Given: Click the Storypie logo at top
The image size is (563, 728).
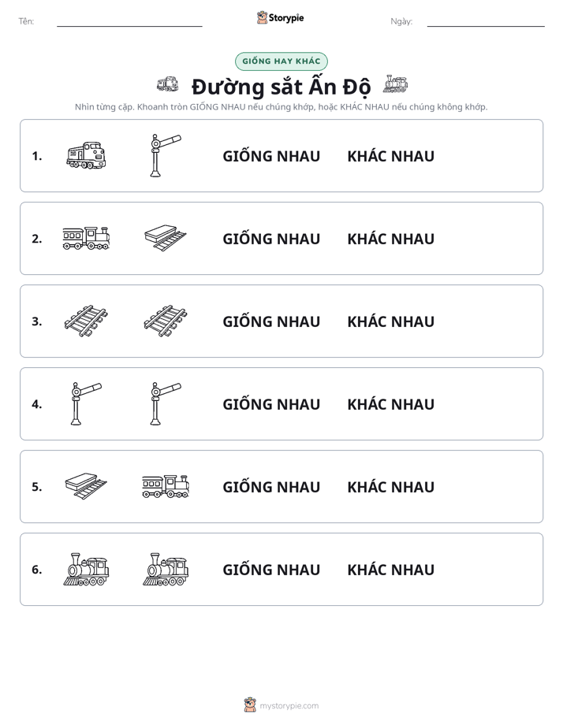Looking at the screenshot, I should (x=281, y=17).
